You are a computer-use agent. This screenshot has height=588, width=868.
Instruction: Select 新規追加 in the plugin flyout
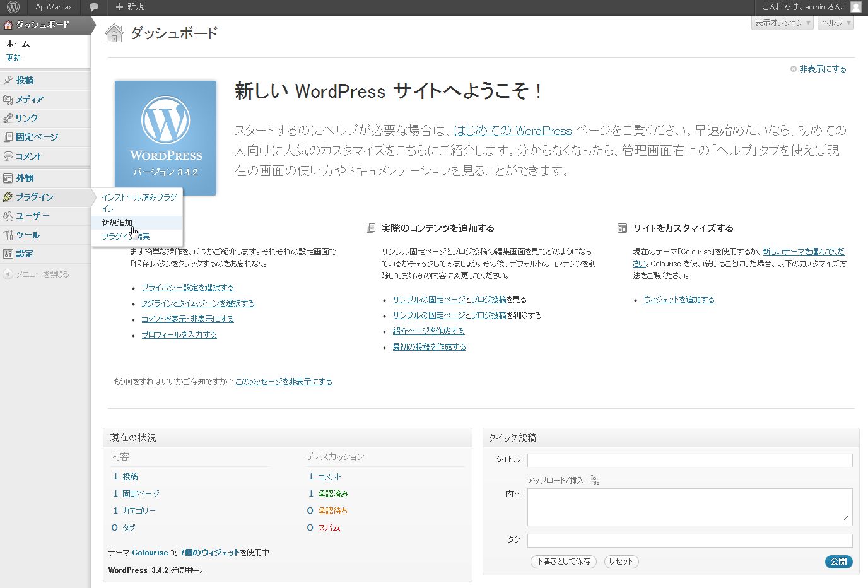tap(117, 223)
